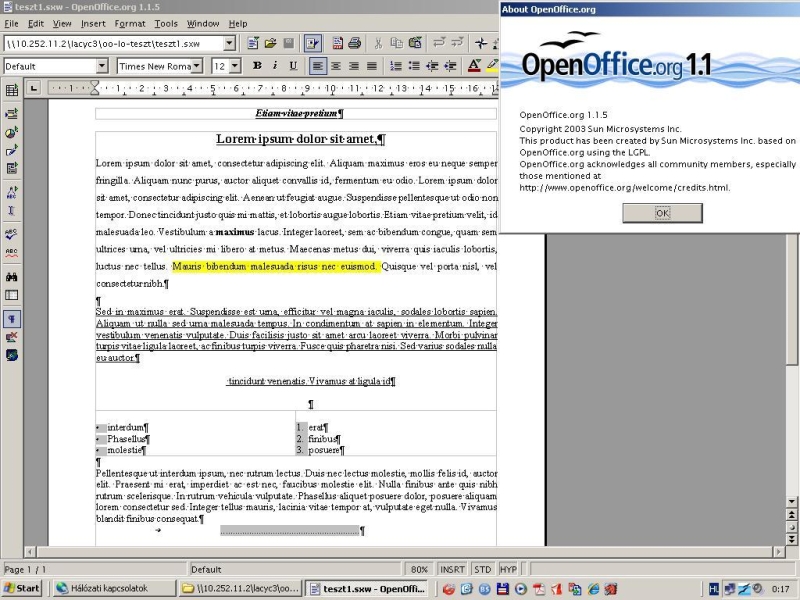Open the paragraph style Default dropdown

[102, 66]
